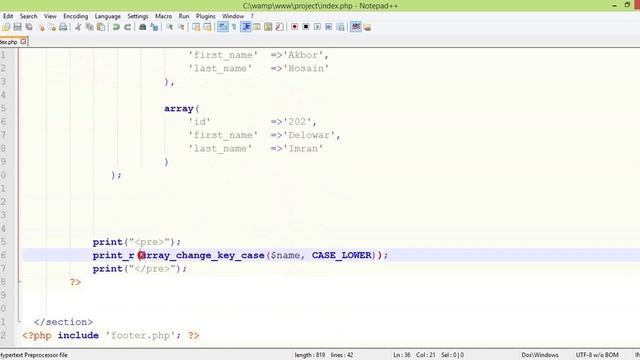The image size is (640, 360).
Task: Click the CASE_LOWER constant in the code
Action: click(342, 256)
